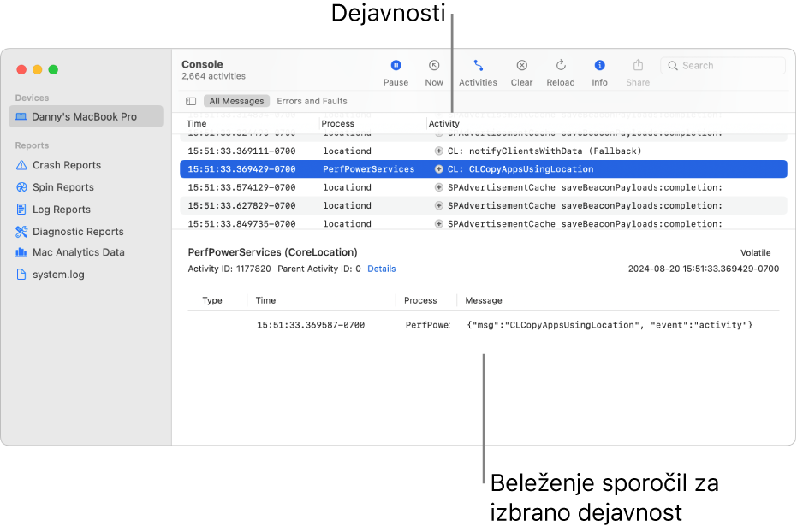Pause the Console log stream
797x532 pixels.
pos(396,73)
